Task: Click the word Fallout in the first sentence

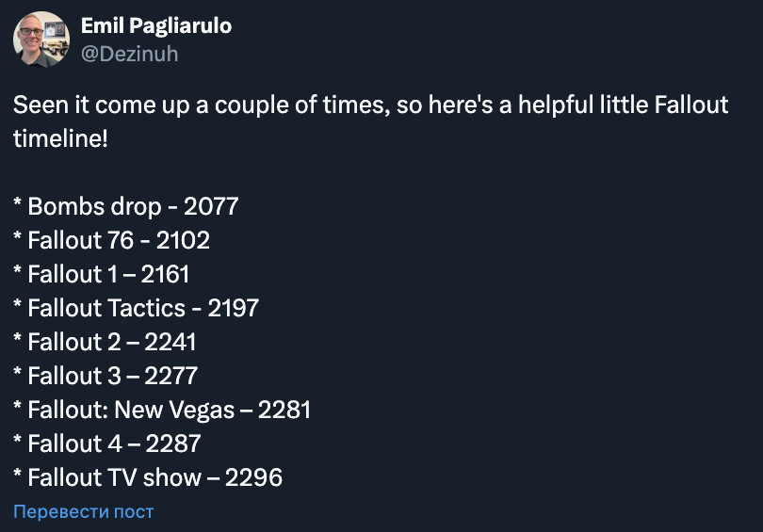Action: click(691, 105)
